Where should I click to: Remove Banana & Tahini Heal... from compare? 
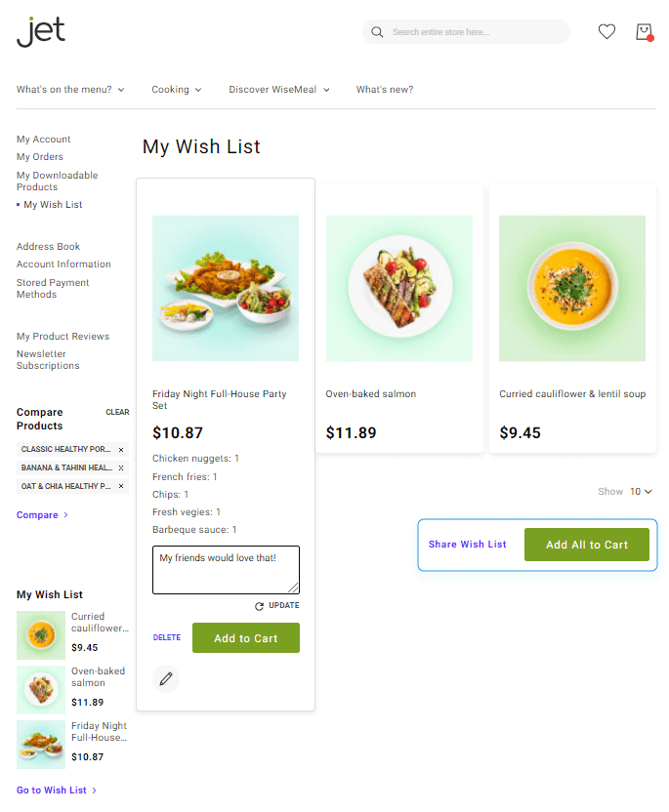(121, 467)
